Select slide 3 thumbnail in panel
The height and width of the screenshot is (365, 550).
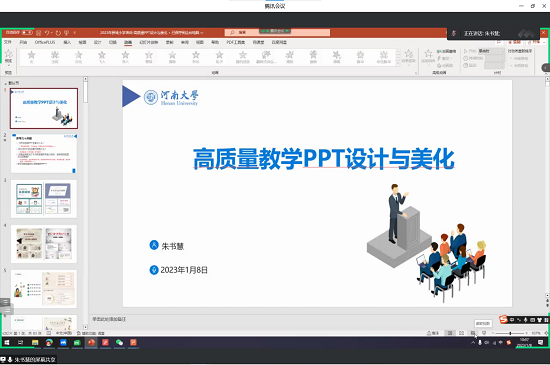click(x=44, y=199)
